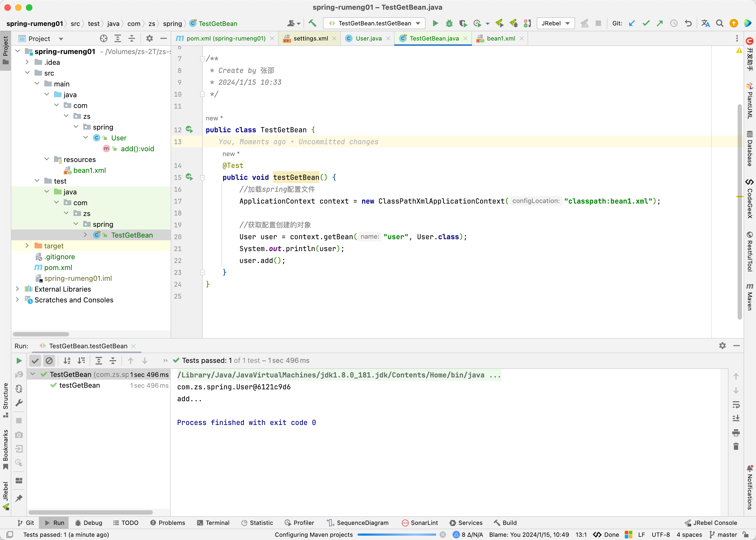Toggle show ignored tests button
This screenshot has height=540, width=756.
49,361
